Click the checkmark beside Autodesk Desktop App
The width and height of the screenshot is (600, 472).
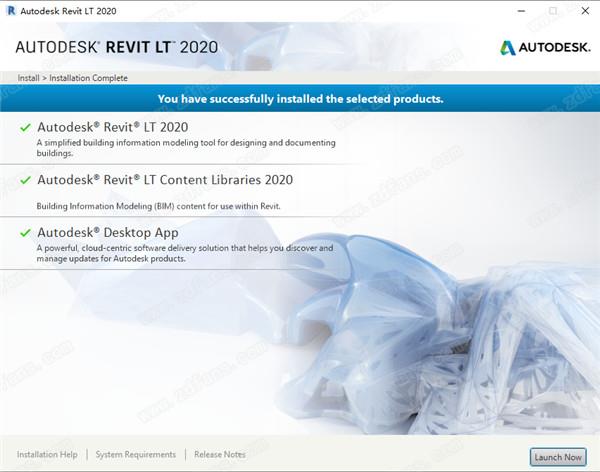(x=25, y=232)
